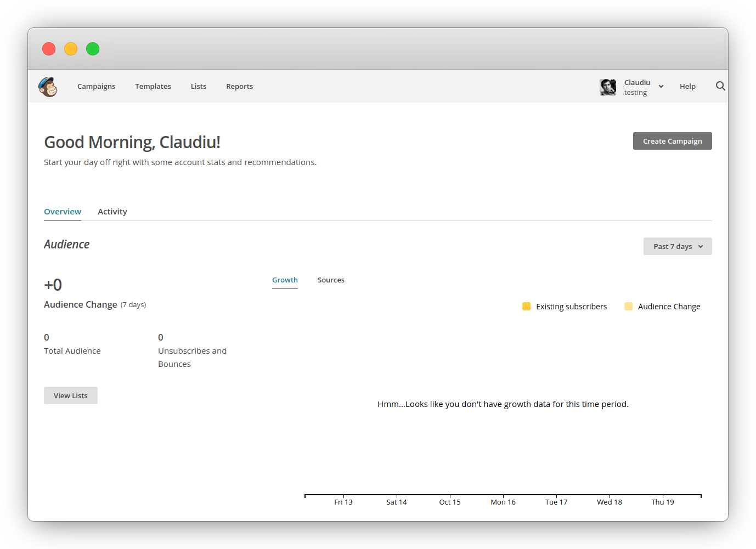Viewport: 756px width, 549px height.
Task: Click the Mailchimp Freddie mascot logo
Action: coord(47,86)
